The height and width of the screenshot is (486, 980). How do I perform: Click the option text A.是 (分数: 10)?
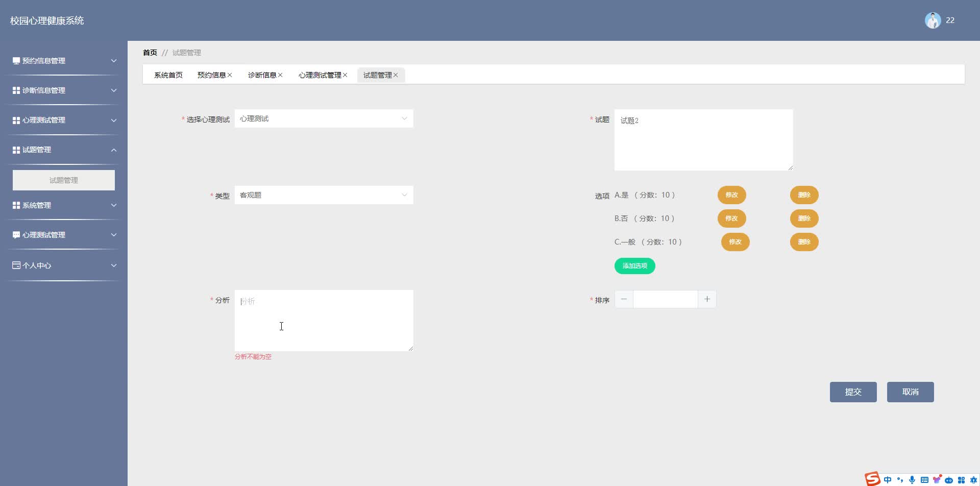pyautogui.click(x=645, y=195)
